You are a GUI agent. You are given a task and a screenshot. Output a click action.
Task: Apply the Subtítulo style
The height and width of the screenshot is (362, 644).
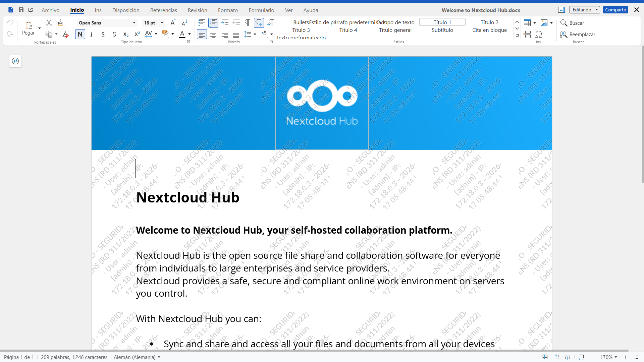click(442, 30)
